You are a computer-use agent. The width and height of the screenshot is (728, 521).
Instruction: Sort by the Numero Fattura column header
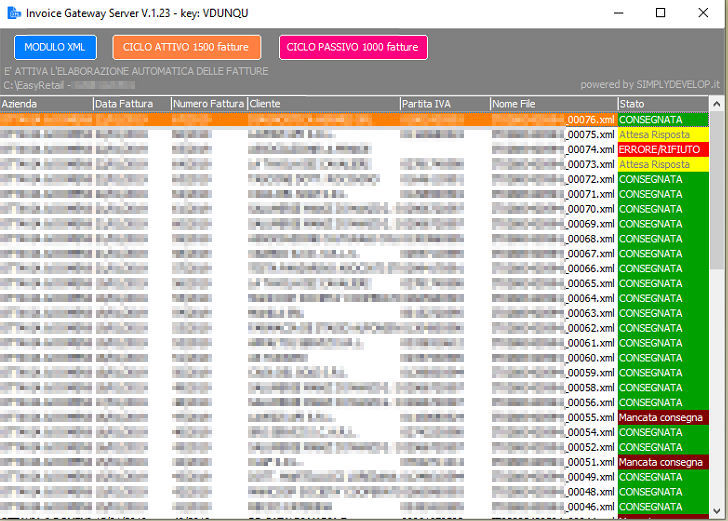coord(208,104)
